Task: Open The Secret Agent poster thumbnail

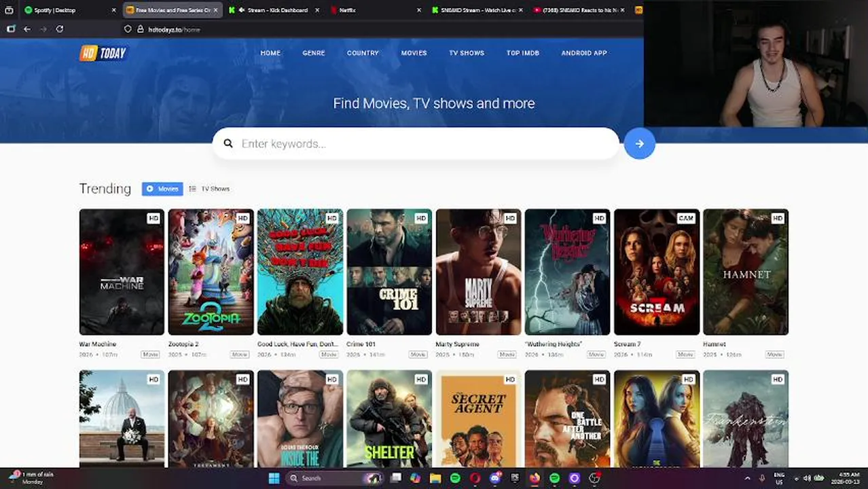Action: [x=478, y=418]
